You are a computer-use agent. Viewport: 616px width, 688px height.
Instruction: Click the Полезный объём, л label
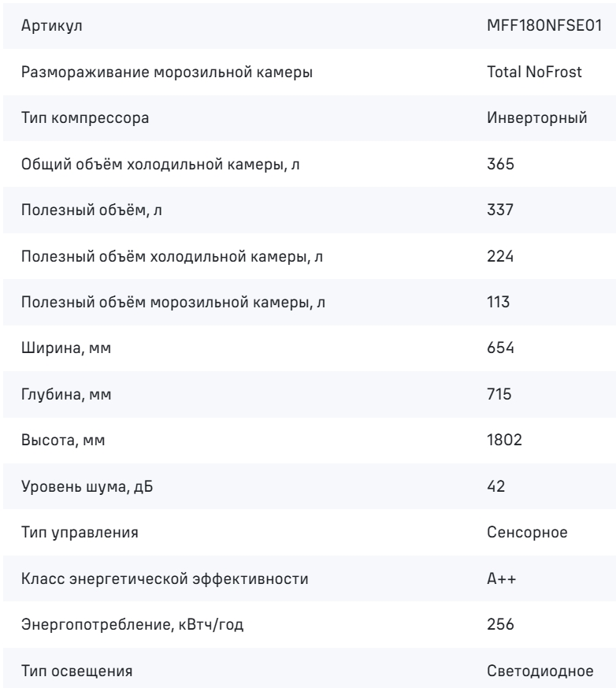(91, 210)
